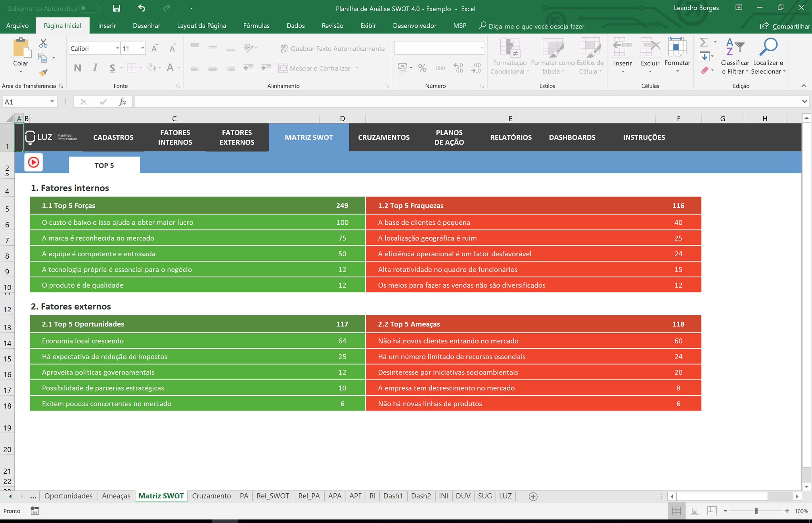This screenshot has height=523, width=812.
Task: Click the Save disk icon
Action: coord(116,8)
